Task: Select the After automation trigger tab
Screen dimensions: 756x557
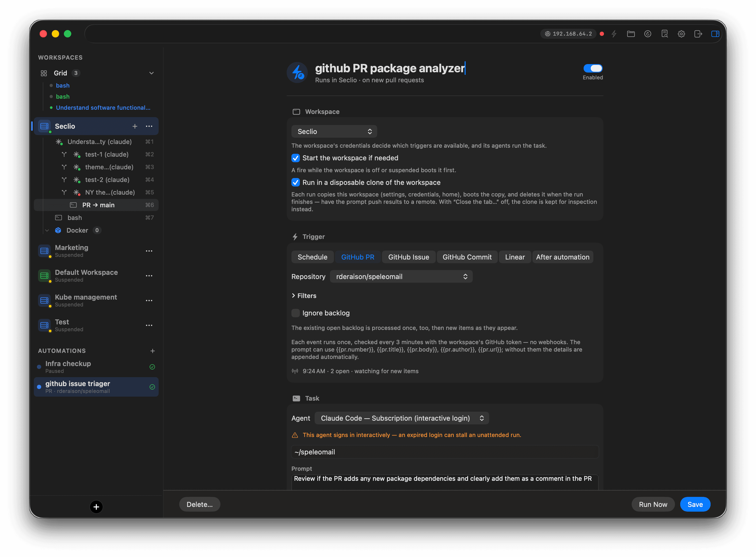Action: [563, 257]
